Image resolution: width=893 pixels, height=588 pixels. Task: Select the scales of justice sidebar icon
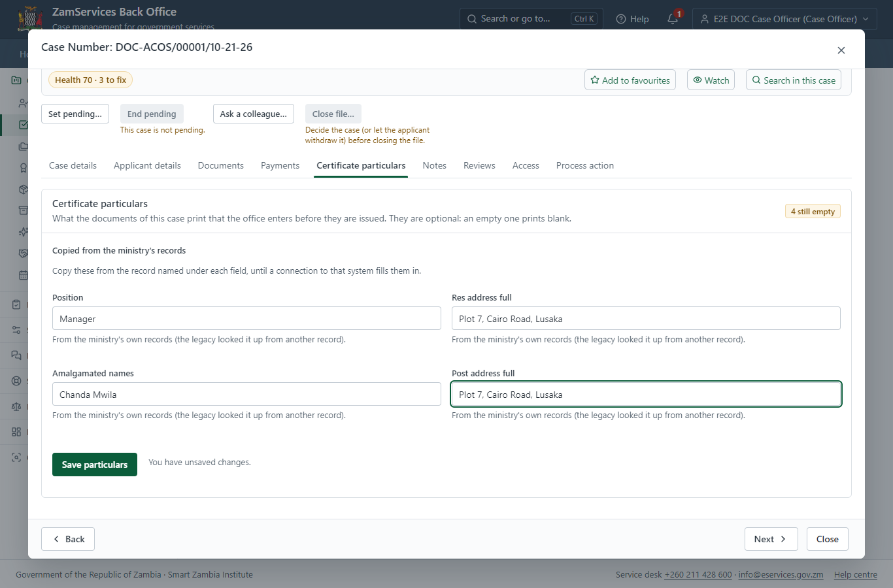click(17, 406)
